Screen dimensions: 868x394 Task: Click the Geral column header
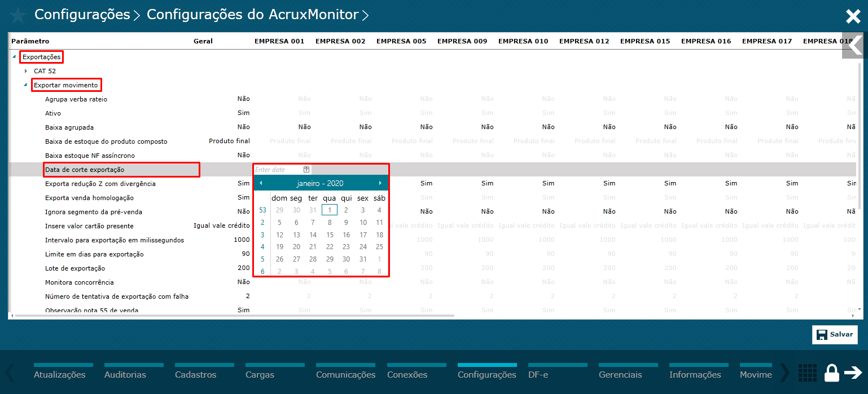(203, 41)
